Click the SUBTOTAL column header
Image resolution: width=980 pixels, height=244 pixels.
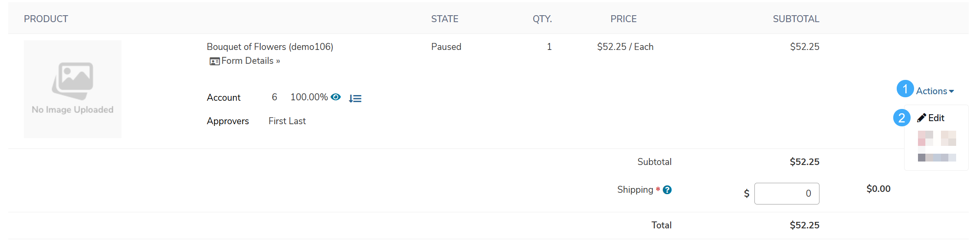tap(796, 19)
